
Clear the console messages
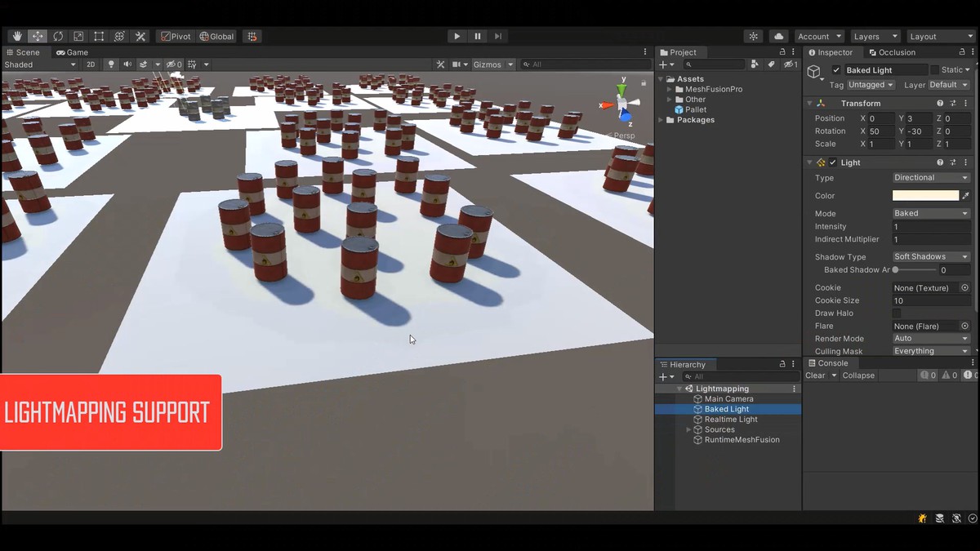pyautogui.click(x=815, y=375)
